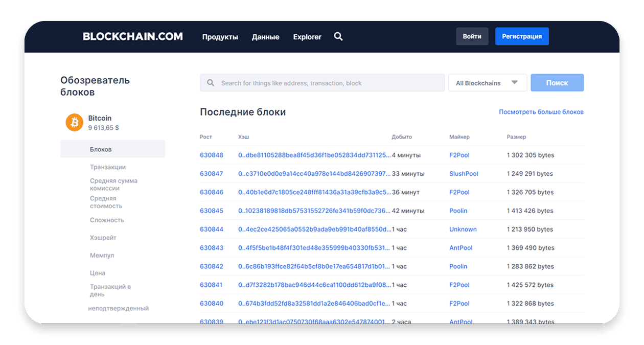Select Хэшрейт in the sidebar
The width and height of the screenshot is (644, 345).
[103, 238]
